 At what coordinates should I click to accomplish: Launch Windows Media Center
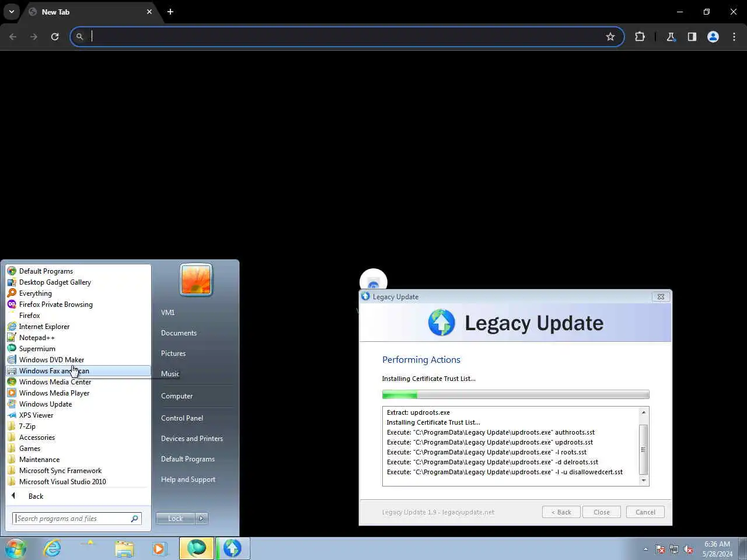pos(78,382)
